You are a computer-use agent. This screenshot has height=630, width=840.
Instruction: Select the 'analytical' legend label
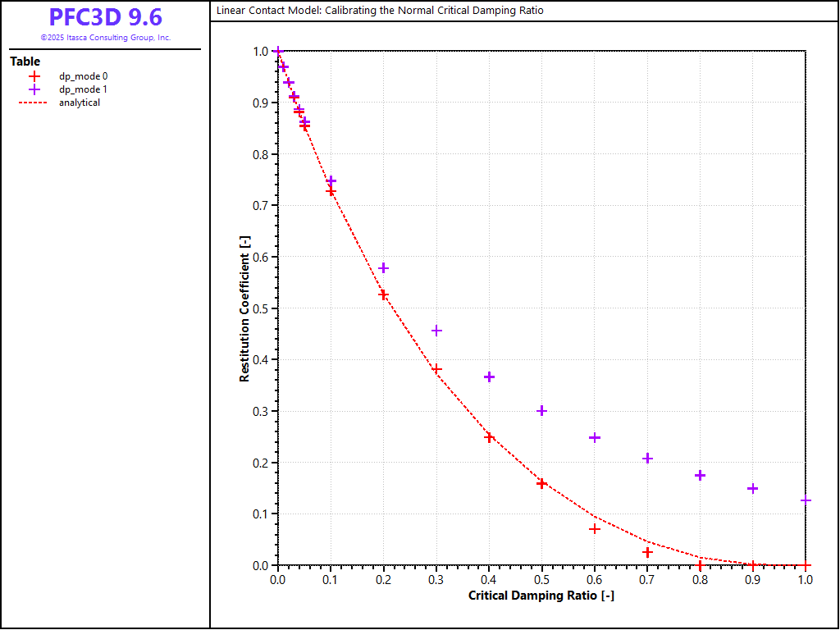[80, 103]
